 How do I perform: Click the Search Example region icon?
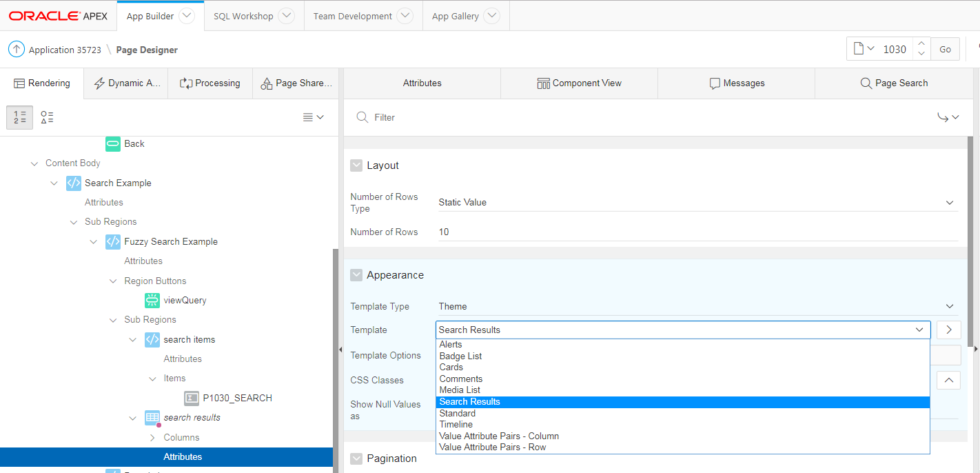74,183
